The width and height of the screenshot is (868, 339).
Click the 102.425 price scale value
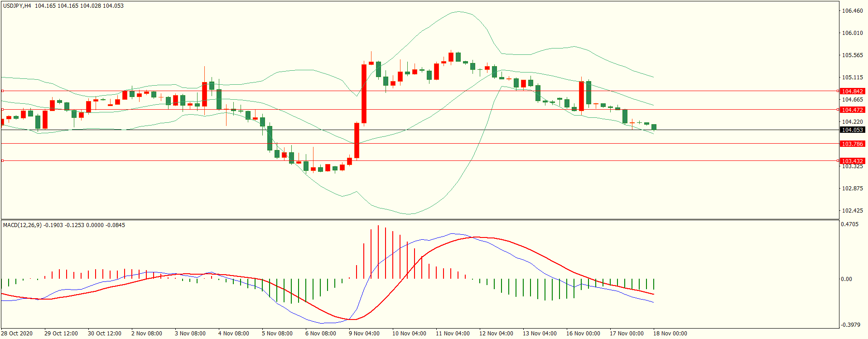[852, 211]
